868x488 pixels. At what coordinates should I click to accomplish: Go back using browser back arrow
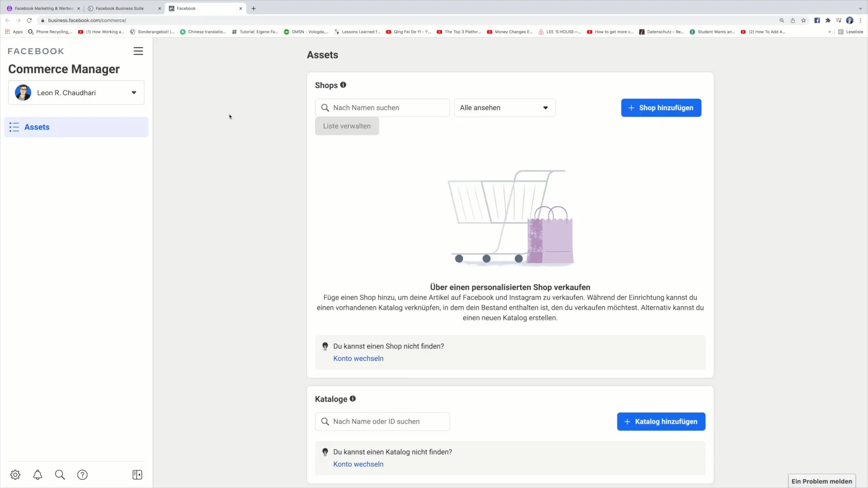point(8,20)
